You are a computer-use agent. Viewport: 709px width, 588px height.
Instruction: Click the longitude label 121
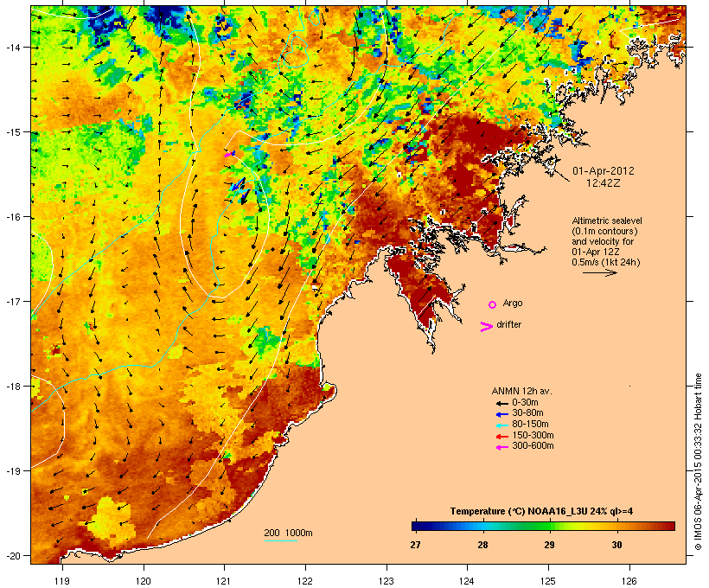click(224, 581)
